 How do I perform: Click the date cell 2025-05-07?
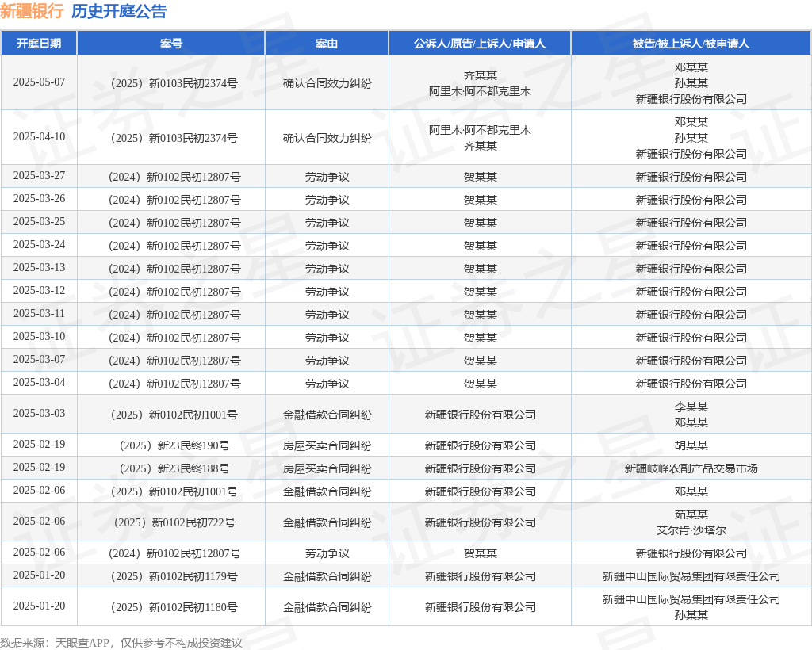[40, 82]
